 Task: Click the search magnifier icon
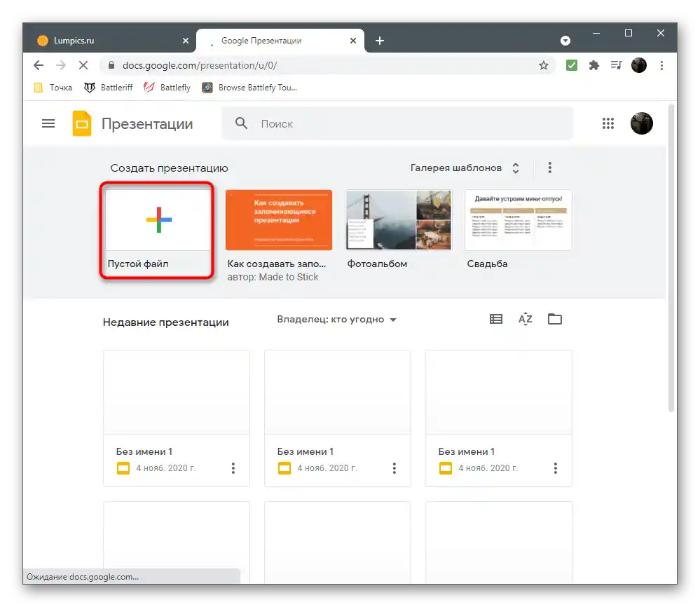[x=241, y=123]
